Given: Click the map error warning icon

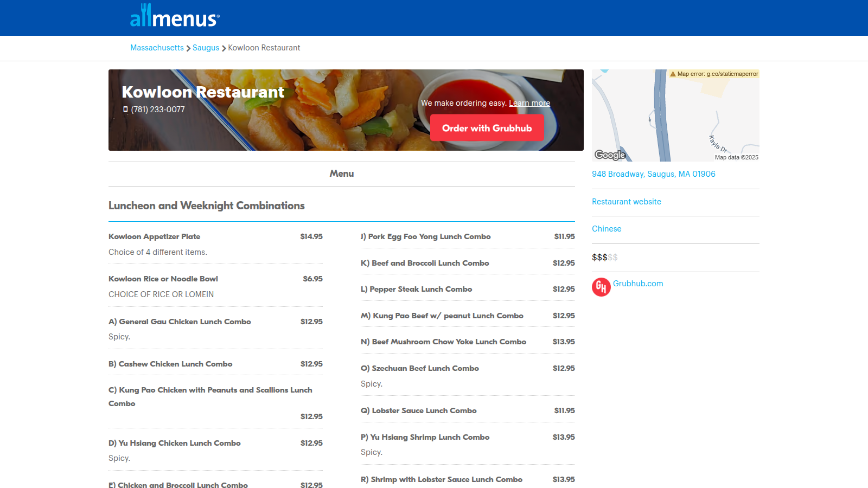Looking at the screenshot, I should pos(673,74).
